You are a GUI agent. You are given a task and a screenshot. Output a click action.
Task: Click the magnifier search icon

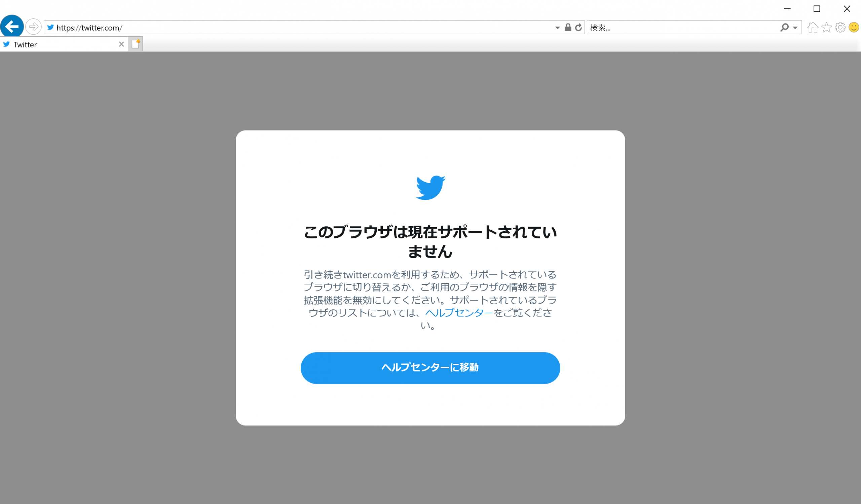784,27
